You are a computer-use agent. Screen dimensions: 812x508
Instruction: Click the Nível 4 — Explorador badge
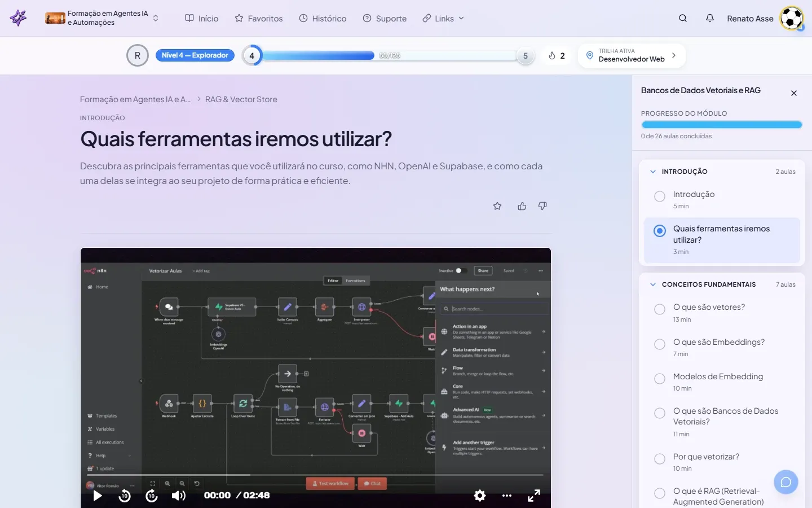195,55
